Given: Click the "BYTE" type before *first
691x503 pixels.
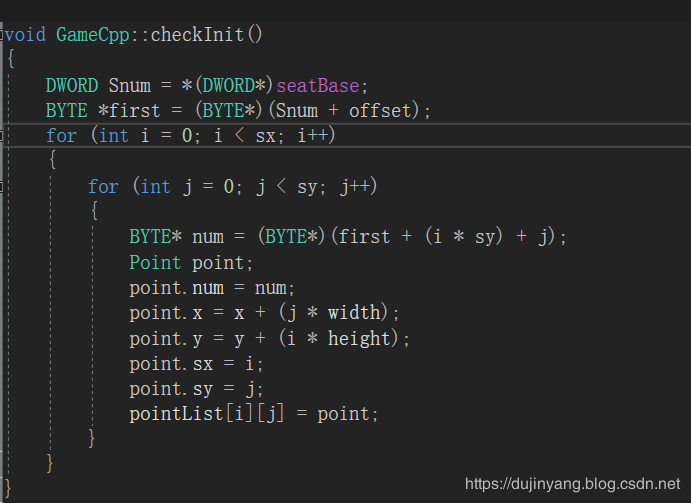Looking at the screenshot, I should 67,110.
